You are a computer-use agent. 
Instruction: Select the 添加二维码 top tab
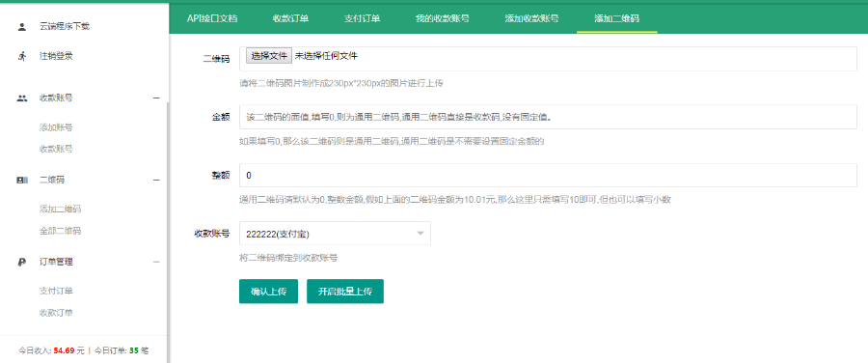point(616,18)
